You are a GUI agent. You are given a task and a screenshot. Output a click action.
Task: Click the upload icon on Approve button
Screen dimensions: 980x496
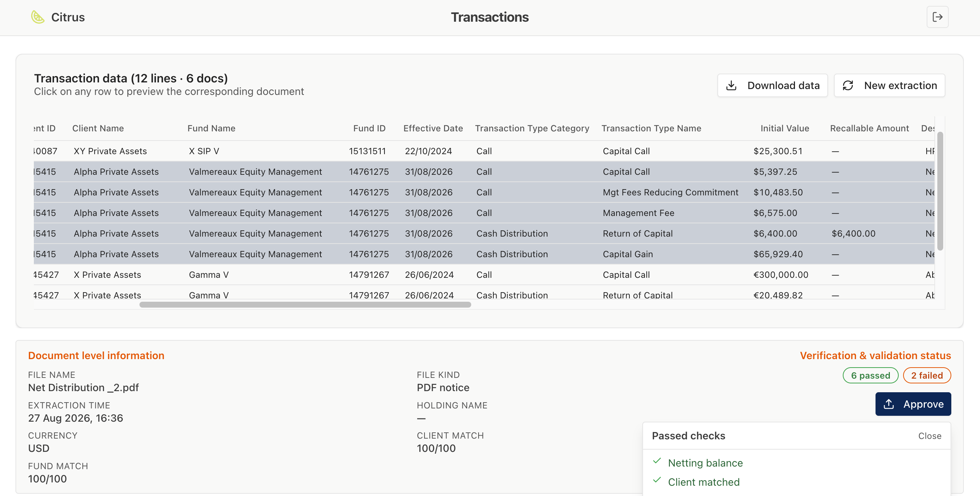tap(889, 404)
